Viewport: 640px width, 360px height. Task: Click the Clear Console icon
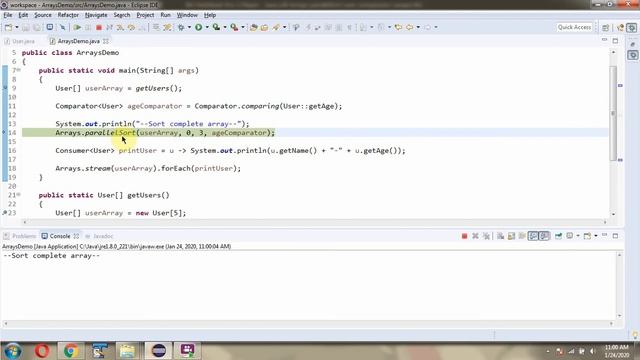coord(500,236)
